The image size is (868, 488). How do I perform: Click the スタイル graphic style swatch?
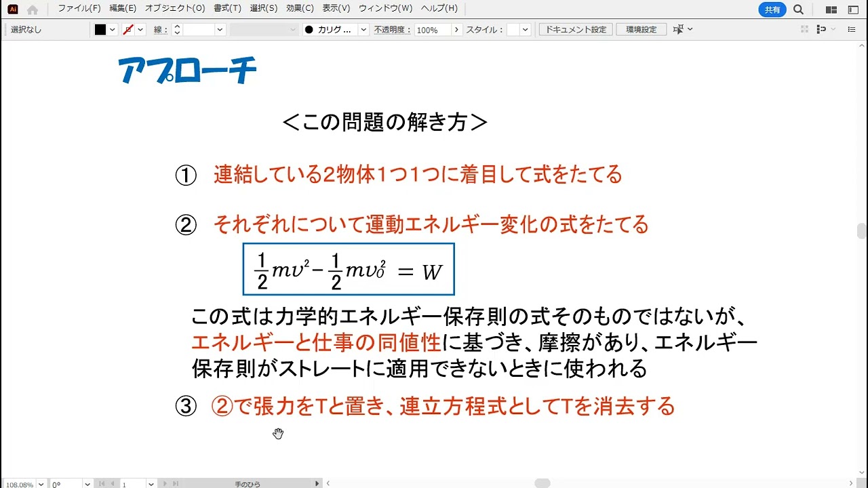pyautogui.click(x=513, y=30)
